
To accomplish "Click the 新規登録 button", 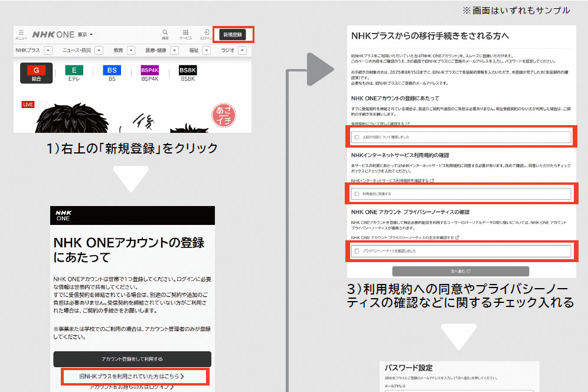I will pos(233,35).
